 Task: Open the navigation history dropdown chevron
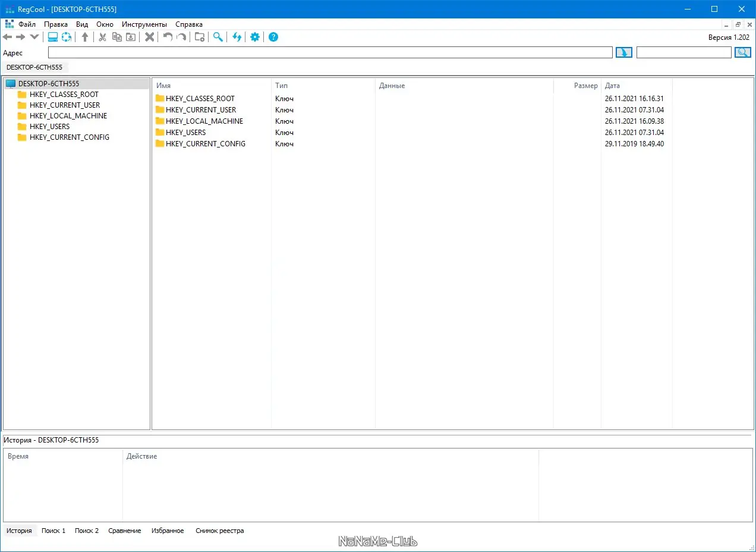pyautogui.click(x=34, y=37)
